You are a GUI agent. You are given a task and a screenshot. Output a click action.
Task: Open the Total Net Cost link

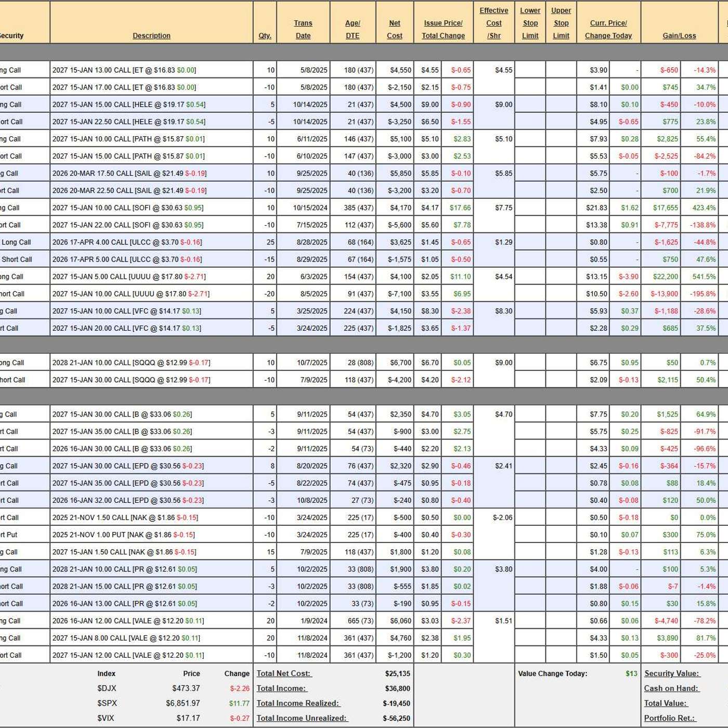[x=284, y=673]
